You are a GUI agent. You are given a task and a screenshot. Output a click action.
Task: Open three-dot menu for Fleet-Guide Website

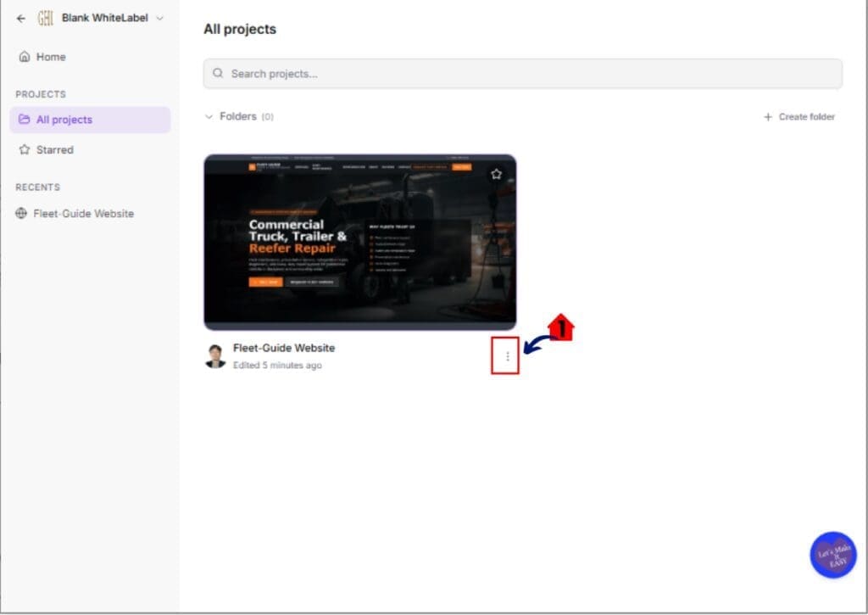click(507, 356)
